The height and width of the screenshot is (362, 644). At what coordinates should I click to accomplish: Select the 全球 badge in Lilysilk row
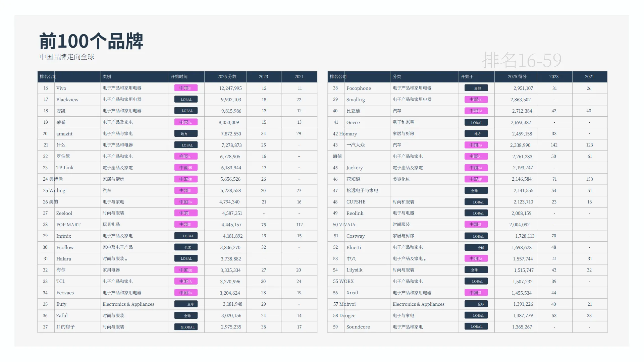pyautogui.click(x=476, y=270)
